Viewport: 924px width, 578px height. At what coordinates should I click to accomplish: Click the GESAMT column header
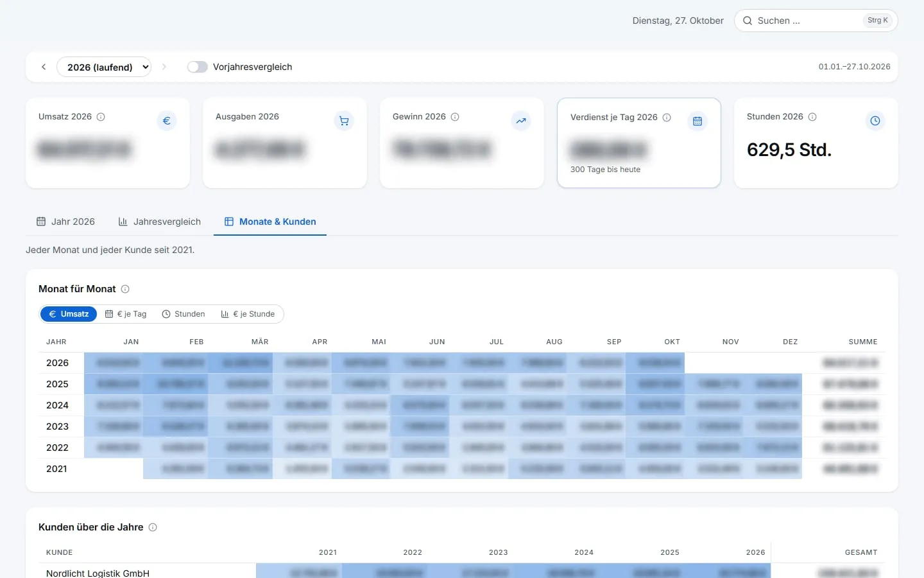861,552
